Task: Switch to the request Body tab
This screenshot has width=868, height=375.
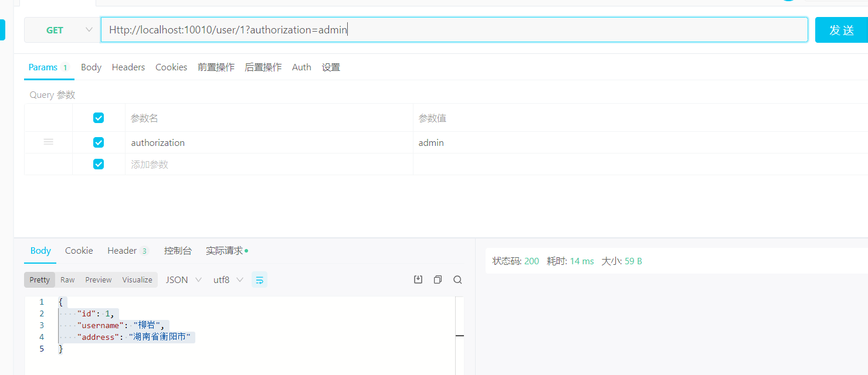Action: pyautogui.click(x=91, y=67)
